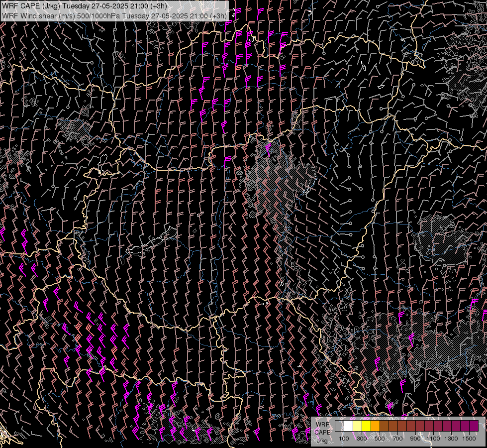Select the bright yellow CAPE legend swatch
Viewport: 487px width, 448px height.
point(367,426)
